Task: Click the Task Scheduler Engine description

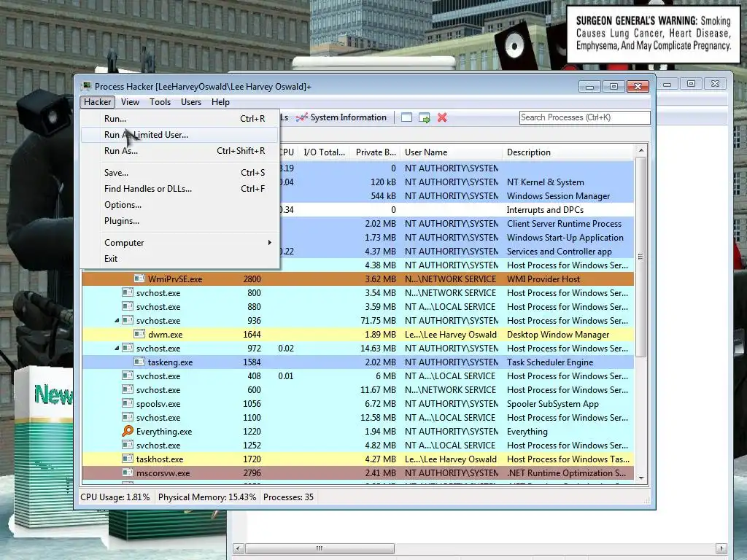Action: [550, 362]
